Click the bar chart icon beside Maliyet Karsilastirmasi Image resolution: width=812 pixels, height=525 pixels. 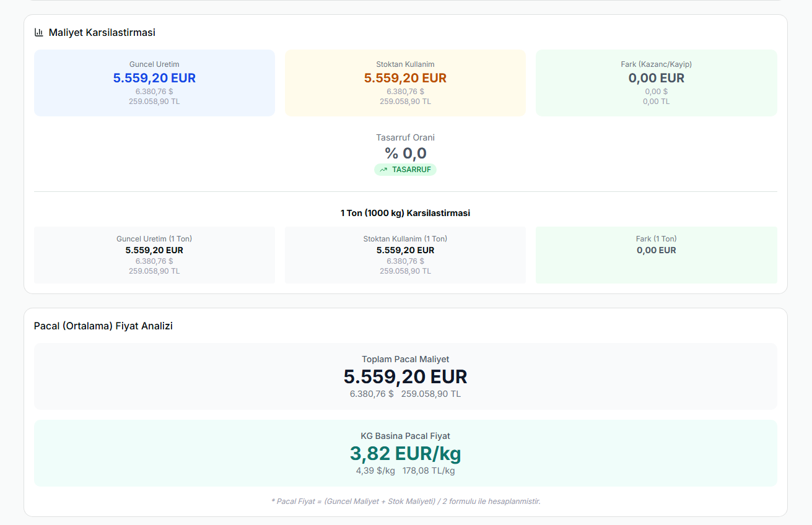click(39, 33)
